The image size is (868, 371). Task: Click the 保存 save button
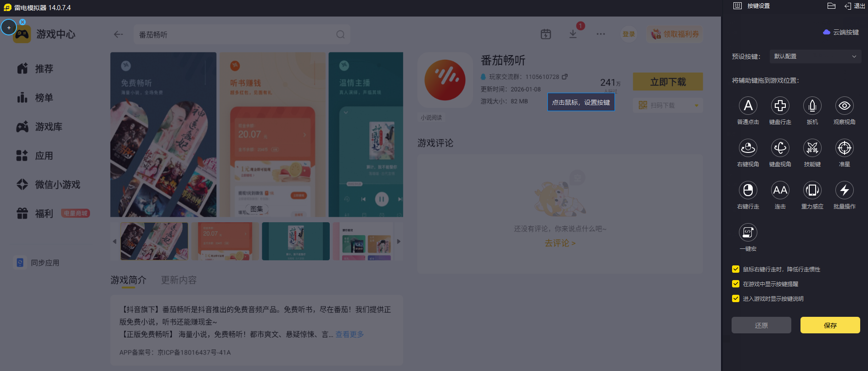pyautogui.click(x=830, y=325)
